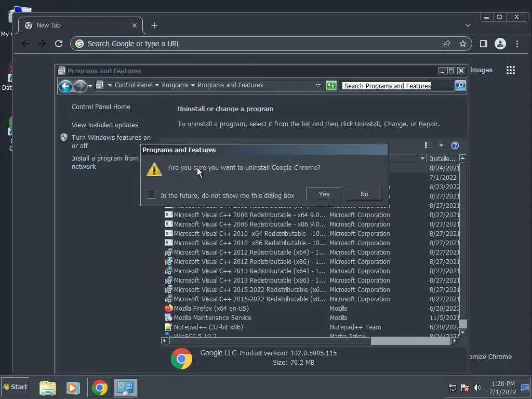This screenshot has width=532, height=399.
Task: Click the Search Programs and Features field
Action: [x=397, y=86]
